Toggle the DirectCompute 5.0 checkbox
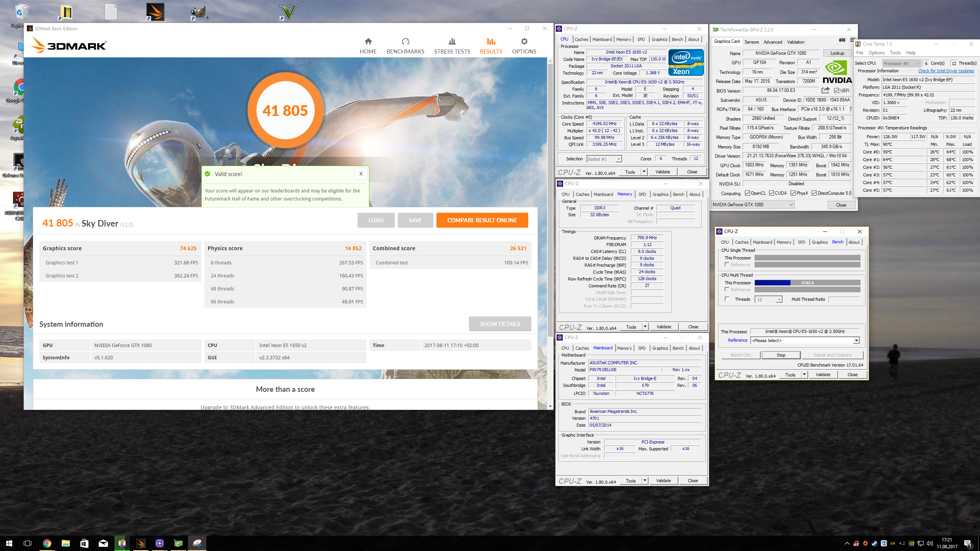Image resolution: width=980 pixels, height=551 pixels. click(814, 193)
